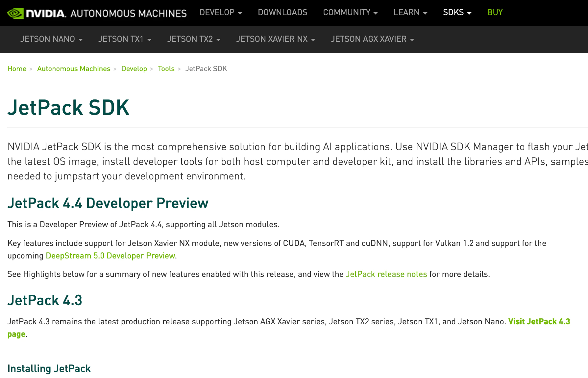Click the Installing JetPack heading
The width and height of the screenshot is (588, 378).
click(49, 368)
